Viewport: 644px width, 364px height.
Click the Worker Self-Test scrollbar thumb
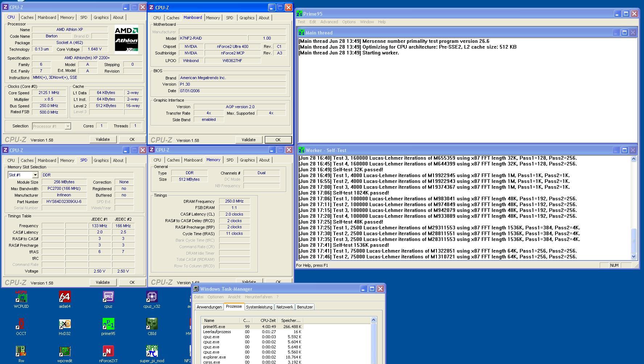[x=634, y=241]
